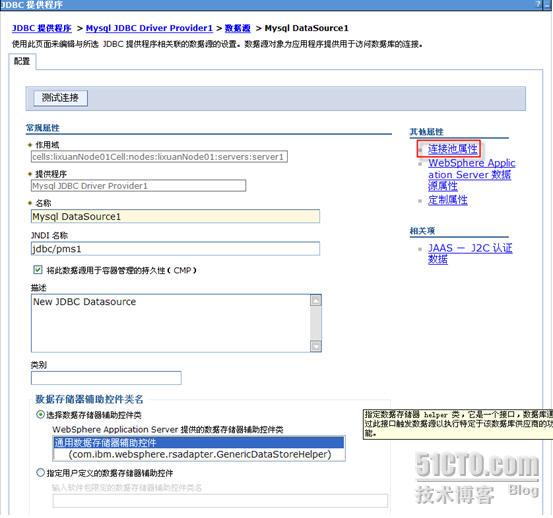
Task: Open the 连接池属性 link
Action: (x=452, y=149)
